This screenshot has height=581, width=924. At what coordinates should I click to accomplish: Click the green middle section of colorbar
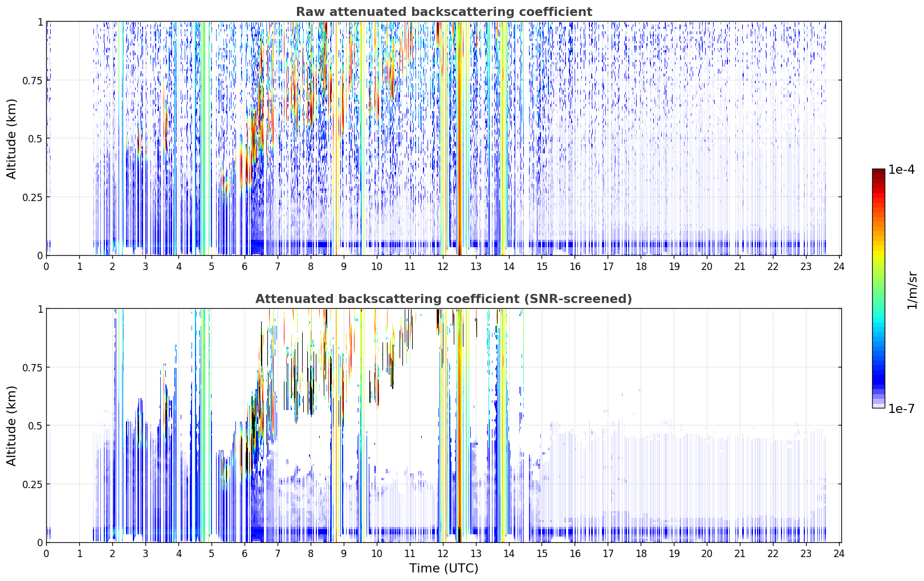[878, 285]
